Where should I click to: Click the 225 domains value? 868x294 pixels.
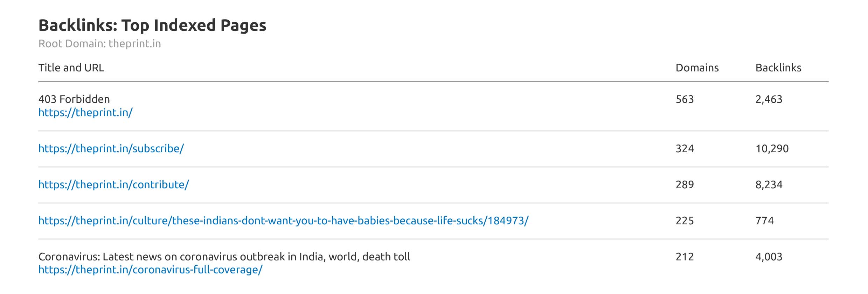(x=685, y=221)
